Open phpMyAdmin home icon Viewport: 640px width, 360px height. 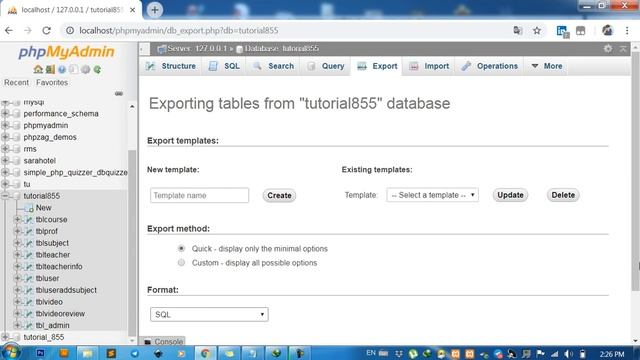click(38, 69)
